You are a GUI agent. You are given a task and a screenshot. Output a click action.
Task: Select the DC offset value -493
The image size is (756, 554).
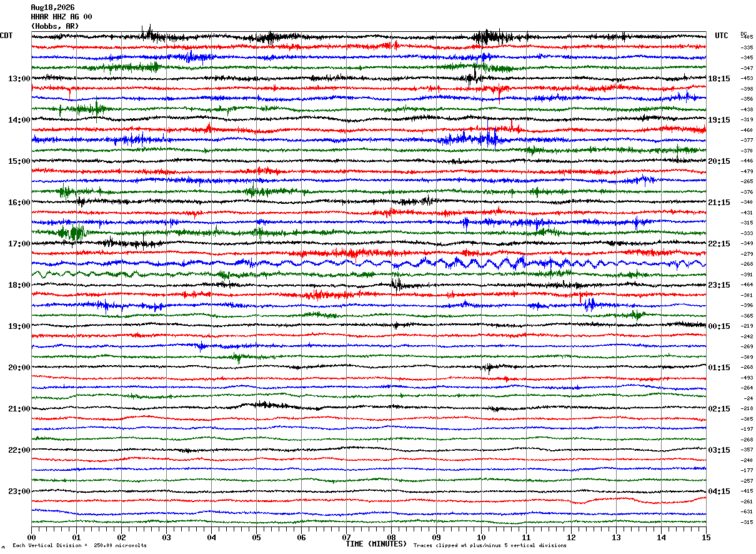pos(747,378)
